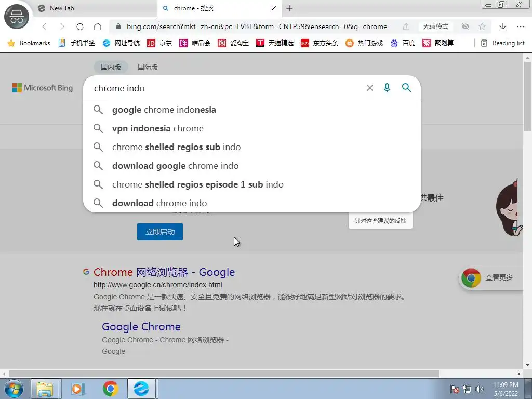The image size is (532, 399).
Task: Start voice search with the microphone icon
Action: 387,88
